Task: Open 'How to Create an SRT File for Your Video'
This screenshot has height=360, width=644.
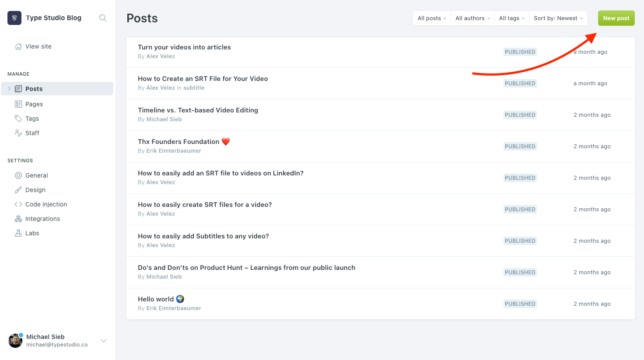Action: [203, 79]
